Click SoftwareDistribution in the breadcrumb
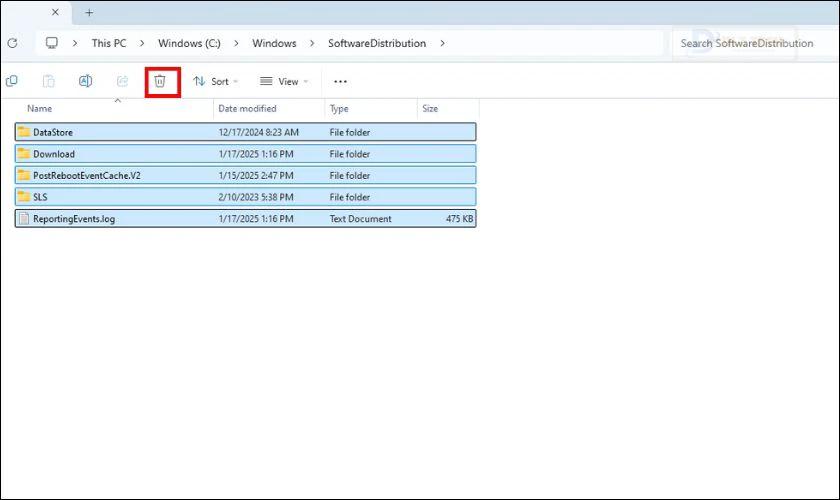Viewport: 840px width, 500px height. [x=377, y=43]
